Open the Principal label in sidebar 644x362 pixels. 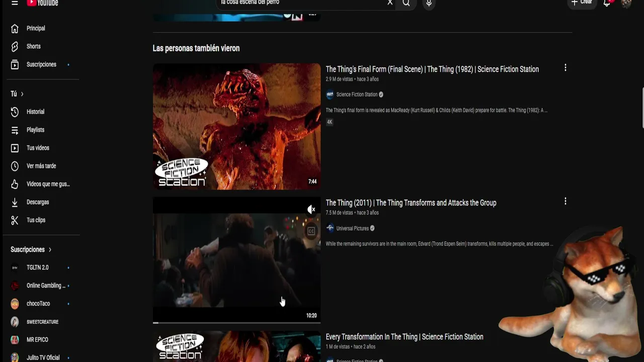36,28
